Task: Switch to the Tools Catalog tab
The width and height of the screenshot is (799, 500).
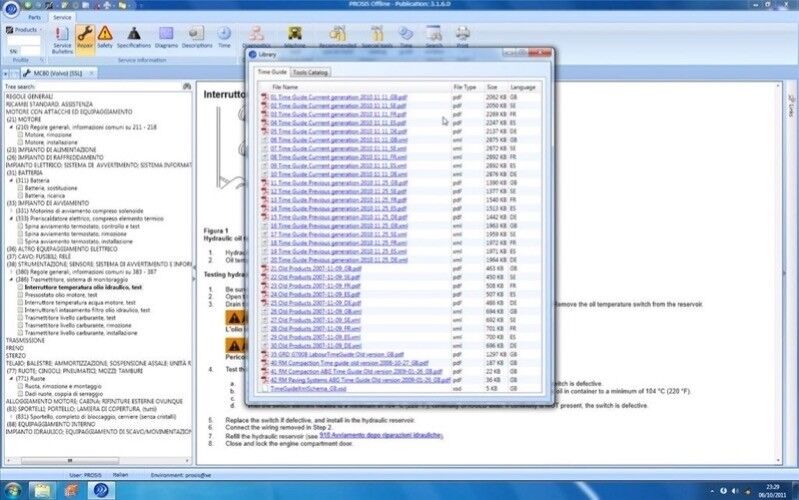Action: pyautogui.click(x=312, y=73)
